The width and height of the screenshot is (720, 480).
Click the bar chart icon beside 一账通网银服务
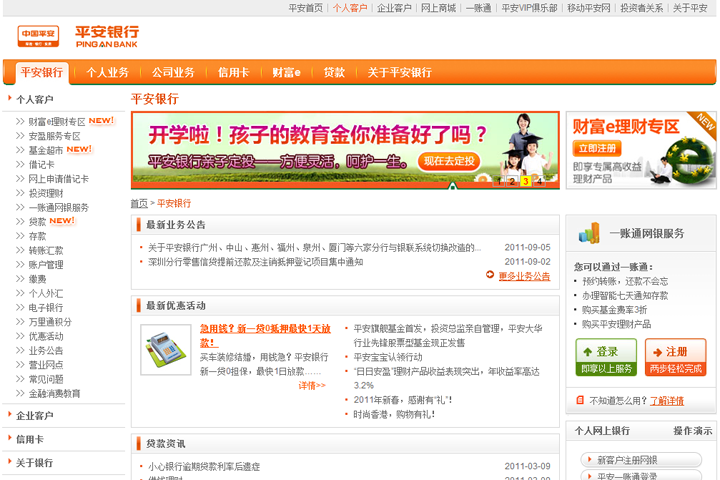(x=589, y=233)
